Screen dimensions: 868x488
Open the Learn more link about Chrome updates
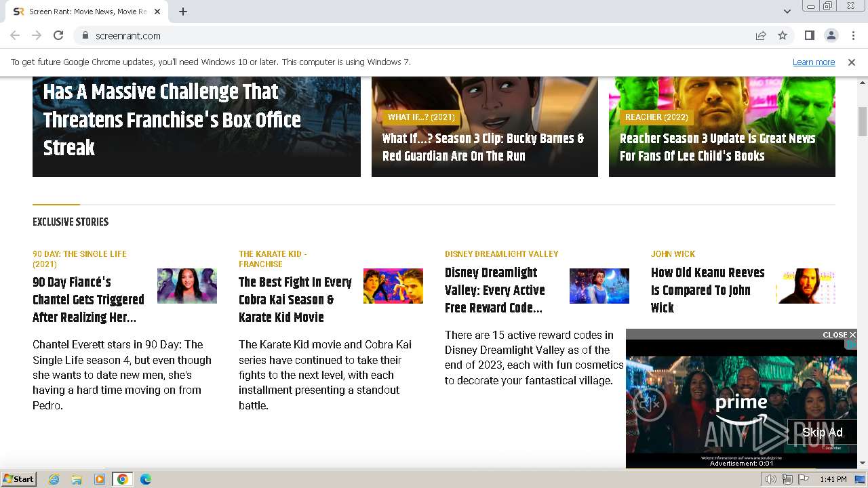tap(814, 62)
